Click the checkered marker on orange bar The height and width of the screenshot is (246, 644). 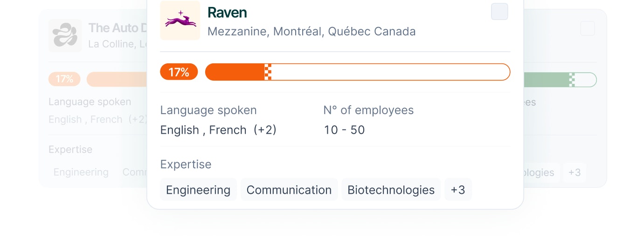[268, 72]
